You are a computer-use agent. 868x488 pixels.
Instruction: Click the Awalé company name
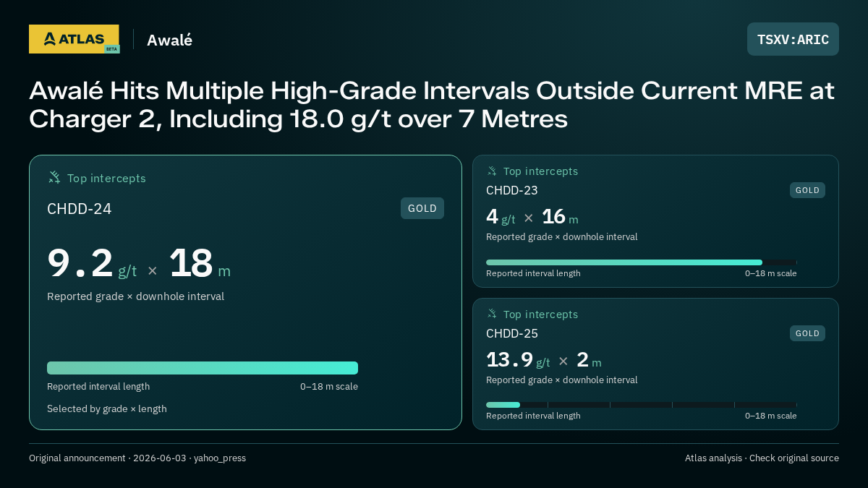click(x=169, y=40)
